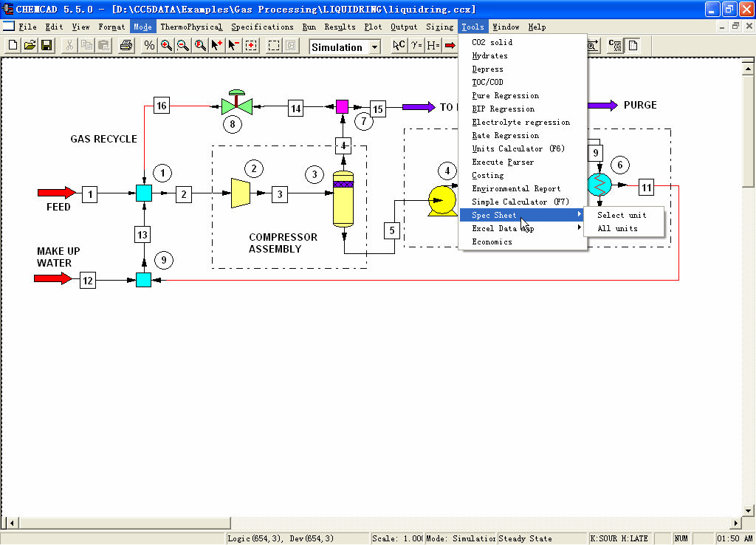Click the K-value (γ=) thermodynamics icon
The width and height of the screenshot is (756, 545).
tap(416, 45)
